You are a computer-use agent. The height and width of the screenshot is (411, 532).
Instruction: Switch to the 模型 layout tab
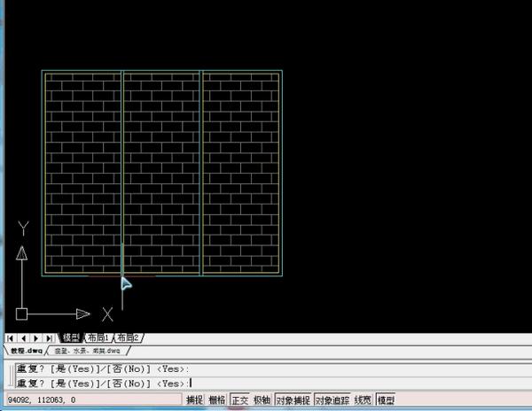point(71,337)
